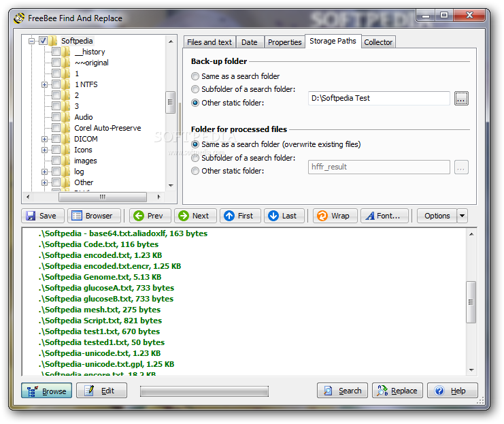504x424 pixels.
Task: Click the green Next arrow icon
Action: pyautogui.click(x=184, y=216)
